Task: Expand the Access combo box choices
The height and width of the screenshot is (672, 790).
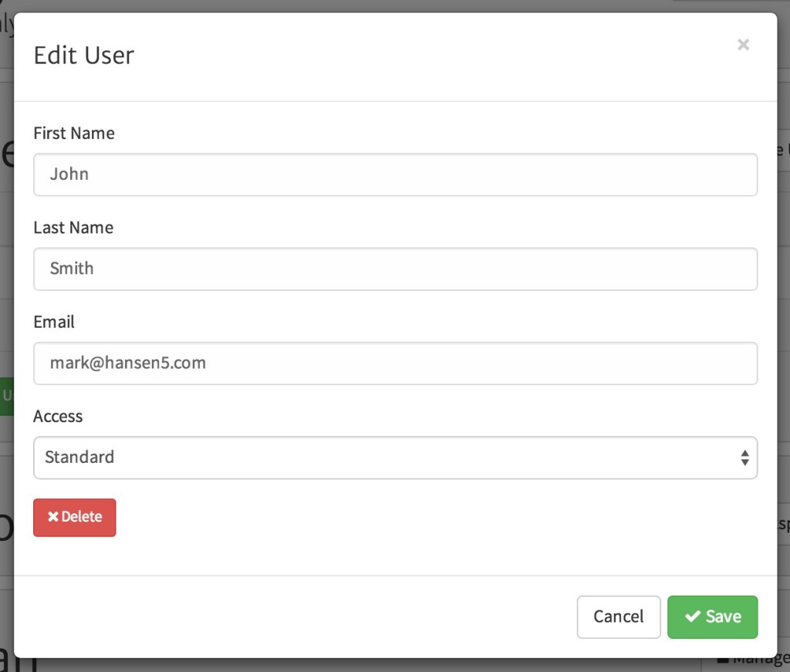Action: [x=395, y=458]
